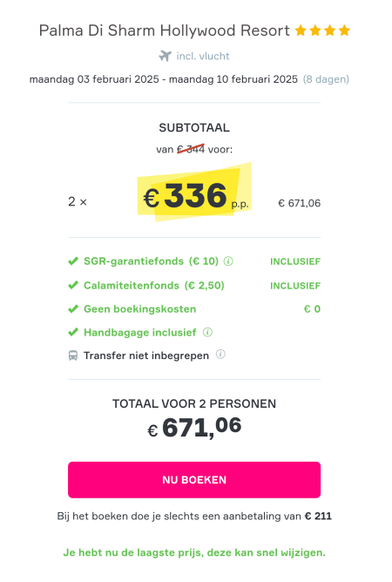Click the total price € 671,06
The width and height of the screenshot is (392, 582).
(x=194, y=427)
